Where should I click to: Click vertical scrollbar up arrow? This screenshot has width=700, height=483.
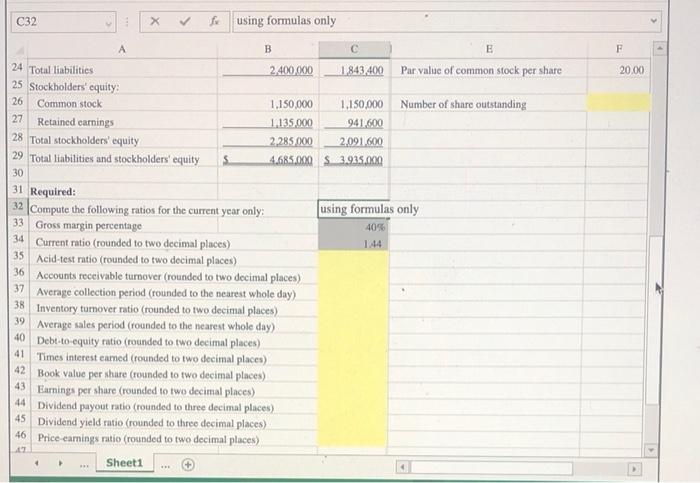(x=660, y=48)
